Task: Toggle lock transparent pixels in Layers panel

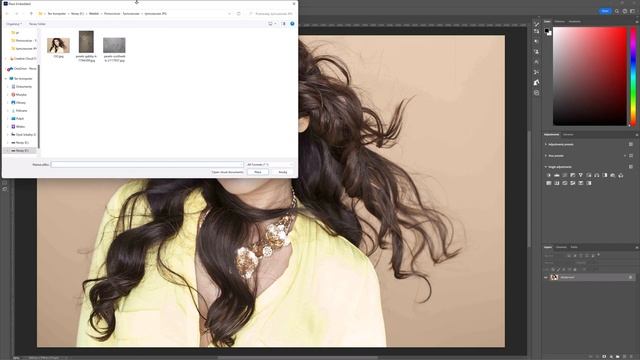Action: [553, 269]
